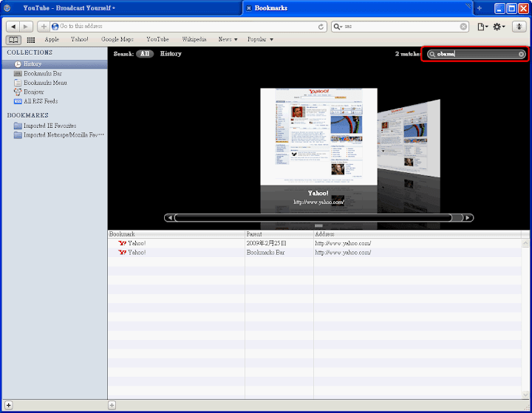Sort by Parent column header
This screenshot has height=413, width=532.
click(279, 234)
